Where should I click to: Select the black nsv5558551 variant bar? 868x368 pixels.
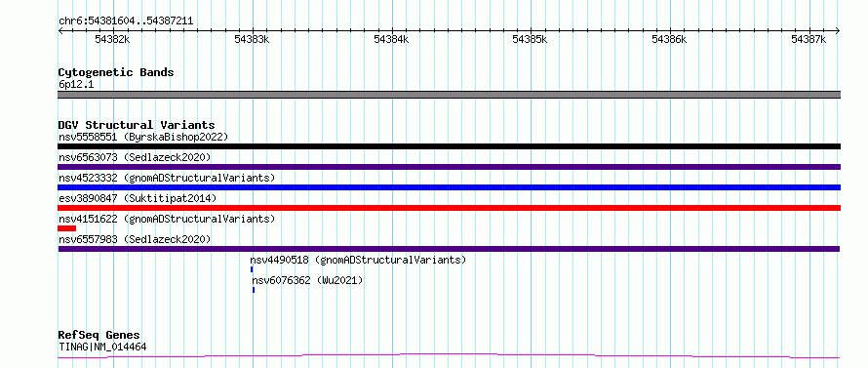449,146
